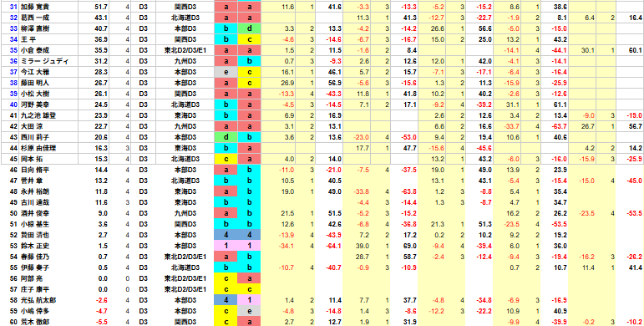Select the negative total -5.5

[x=102, y=322]
